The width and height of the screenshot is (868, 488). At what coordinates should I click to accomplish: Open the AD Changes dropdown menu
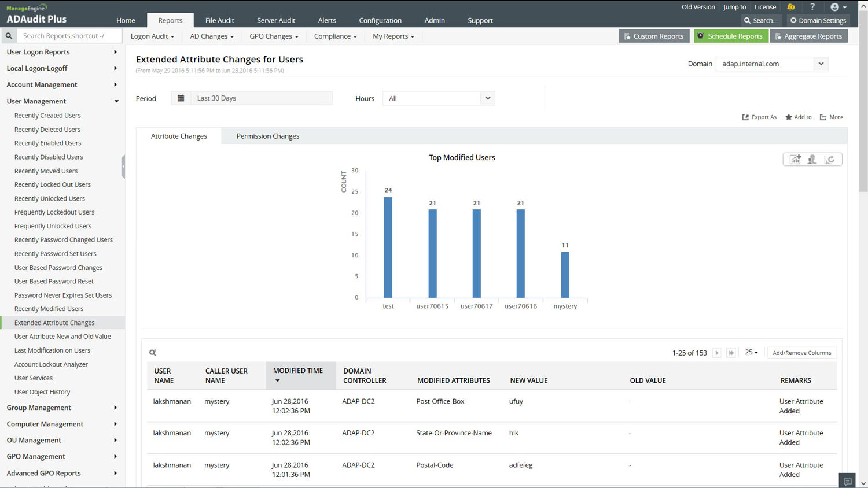[211, 36]
